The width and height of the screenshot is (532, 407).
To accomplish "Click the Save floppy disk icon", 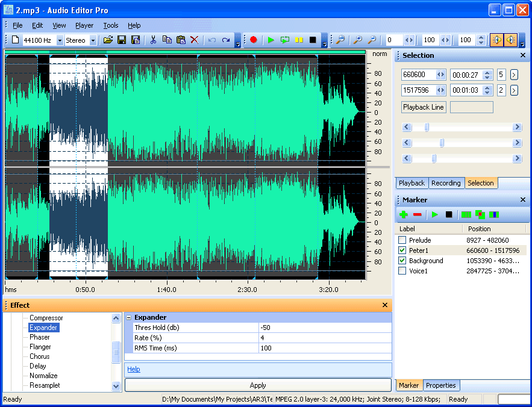I will click(122, 40).
